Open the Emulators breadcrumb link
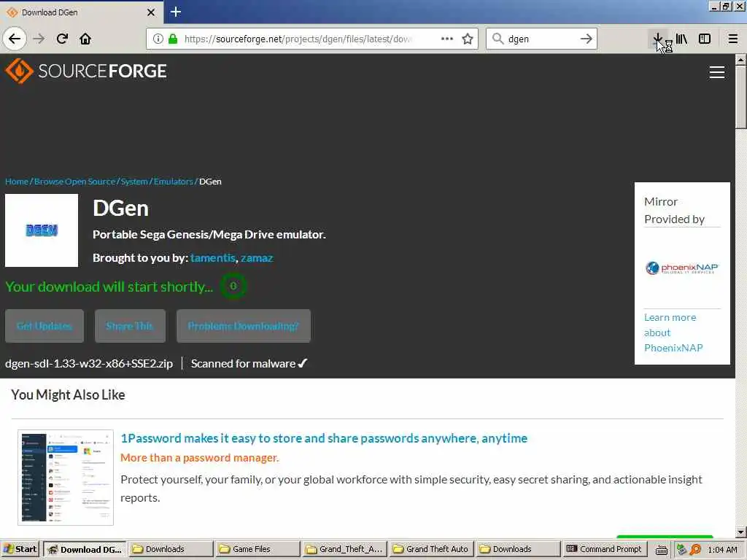747x560 pixels. click(x=173, y=182)
